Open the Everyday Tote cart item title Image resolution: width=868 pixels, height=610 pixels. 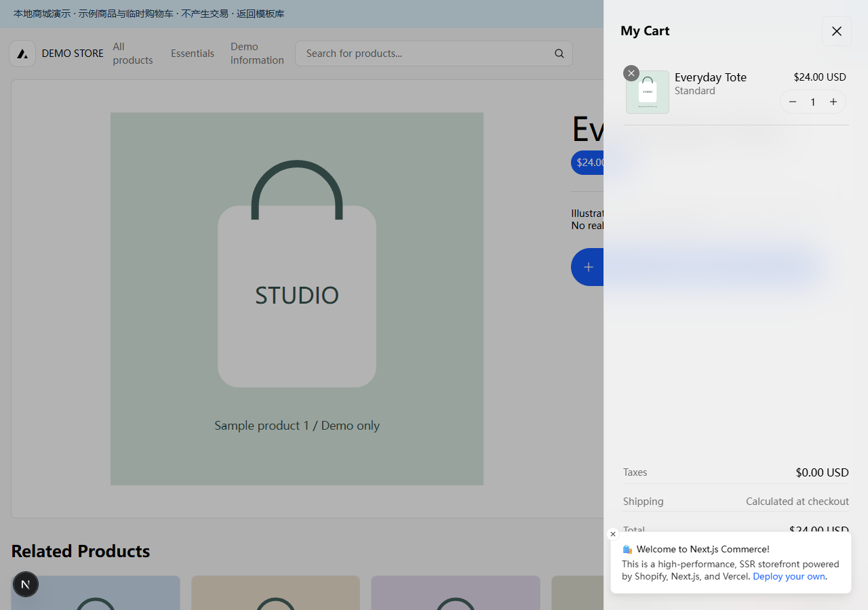710,77
